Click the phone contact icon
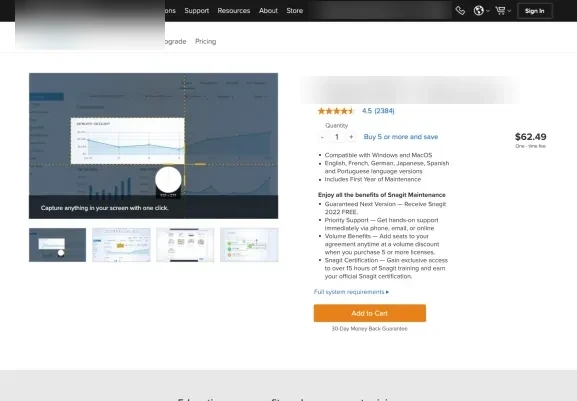577x401 pixels. [460, 11]
